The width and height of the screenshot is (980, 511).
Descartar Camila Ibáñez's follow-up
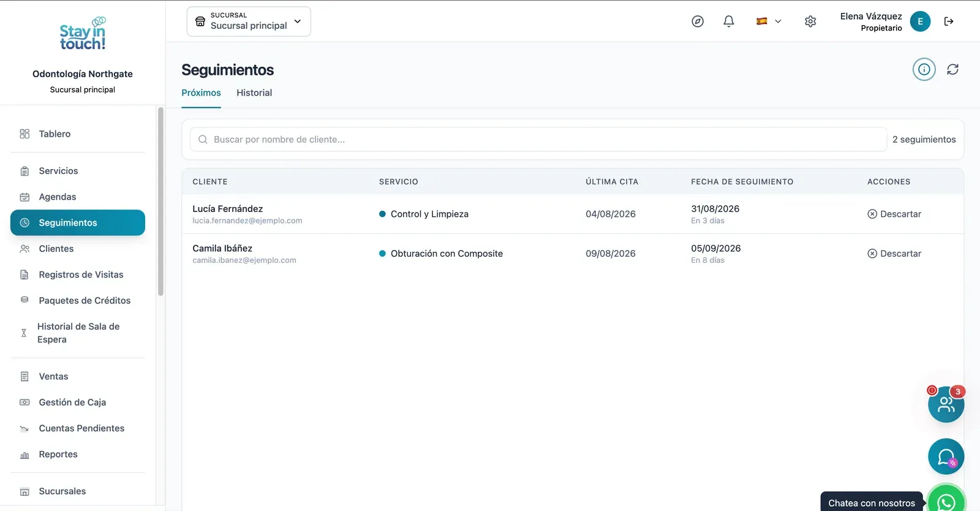(894, 254)
